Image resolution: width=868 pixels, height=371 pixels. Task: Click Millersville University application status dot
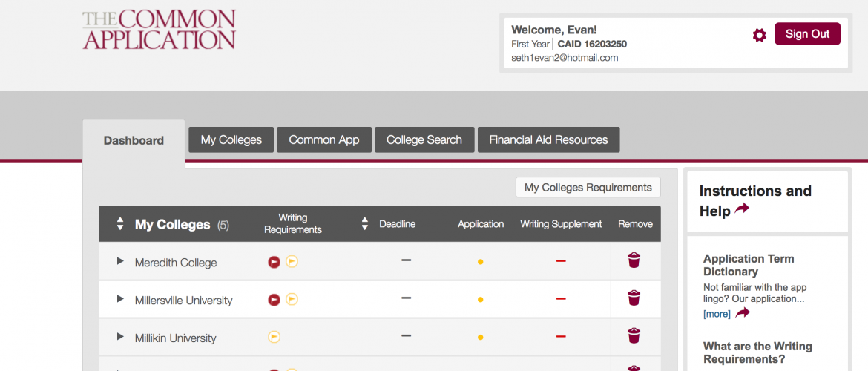tap(480, 300)
